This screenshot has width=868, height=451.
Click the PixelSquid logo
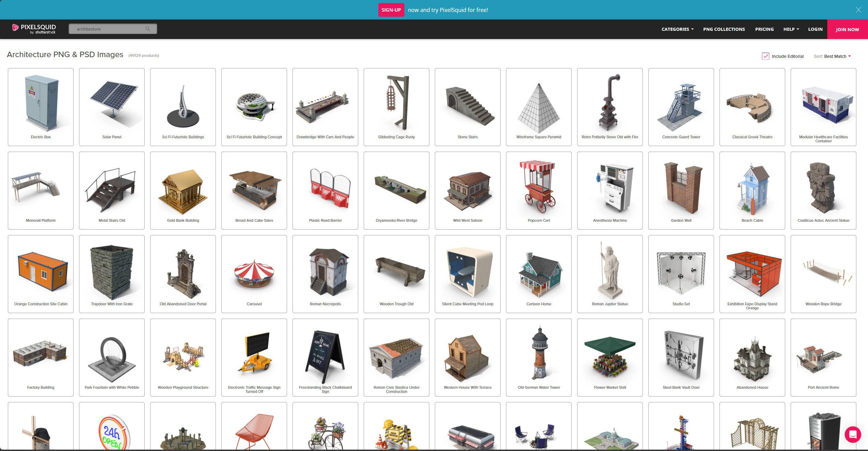34,29
